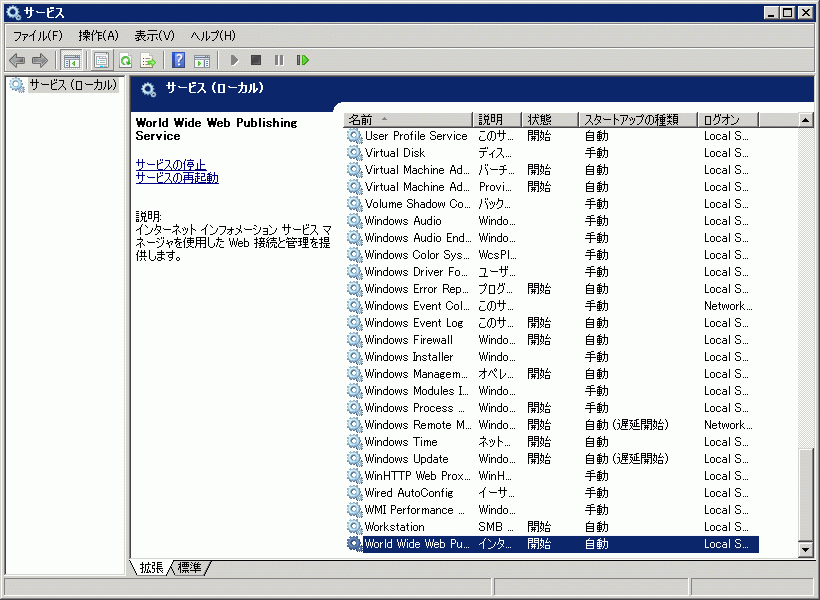Sort by the 状態 column header
The height and width of the screenshot is (600, 820).
coord(550,120)
